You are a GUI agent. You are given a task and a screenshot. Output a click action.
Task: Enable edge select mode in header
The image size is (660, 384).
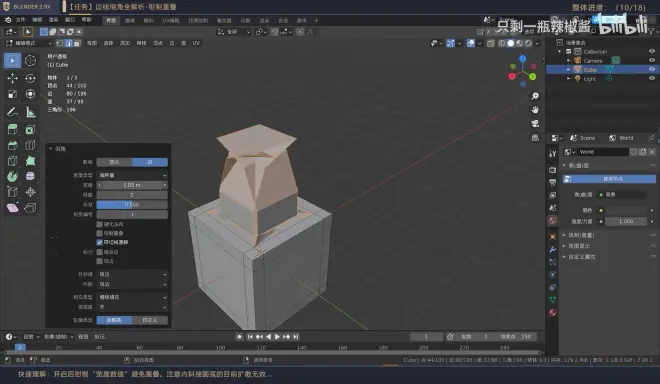click(x=69, y=43)
